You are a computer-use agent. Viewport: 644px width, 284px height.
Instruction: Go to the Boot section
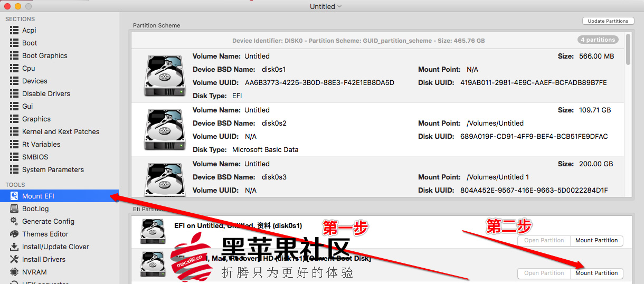(30, 43)
